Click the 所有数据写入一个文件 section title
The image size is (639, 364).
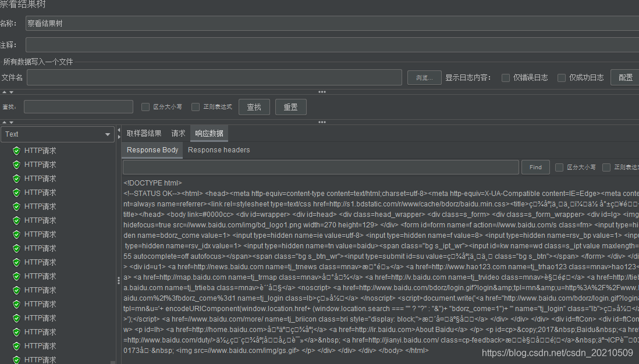point(38,62)
